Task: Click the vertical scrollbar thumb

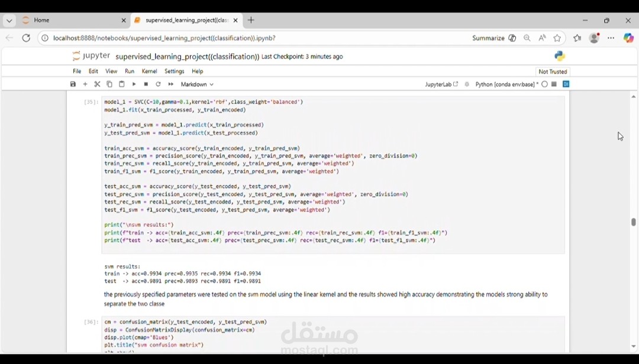Action: (633, 222)
